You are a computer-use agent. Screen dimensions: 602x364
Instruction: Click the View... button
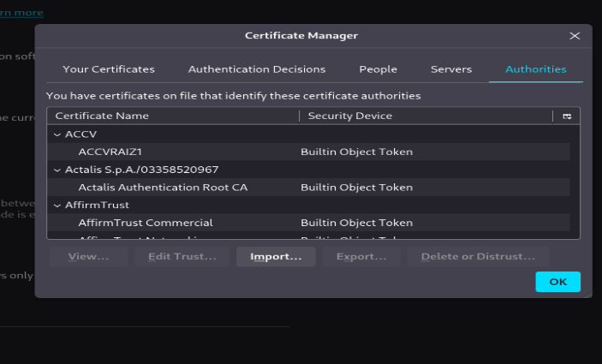click(88, 256)
